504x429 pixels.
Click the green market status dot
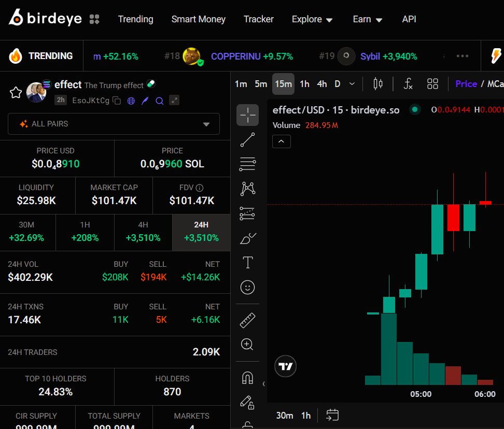tap(415, 109)
